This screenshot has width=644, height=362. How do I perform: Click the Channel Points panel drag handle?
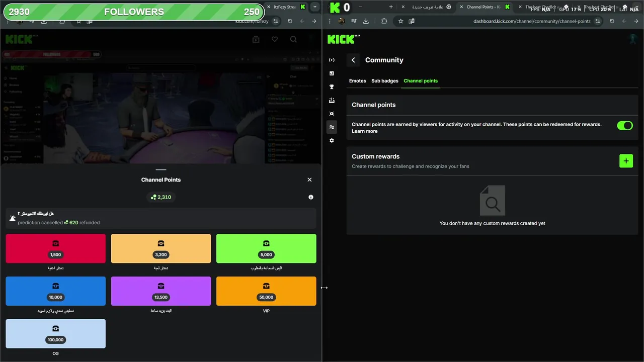click(x=161, y=170)
